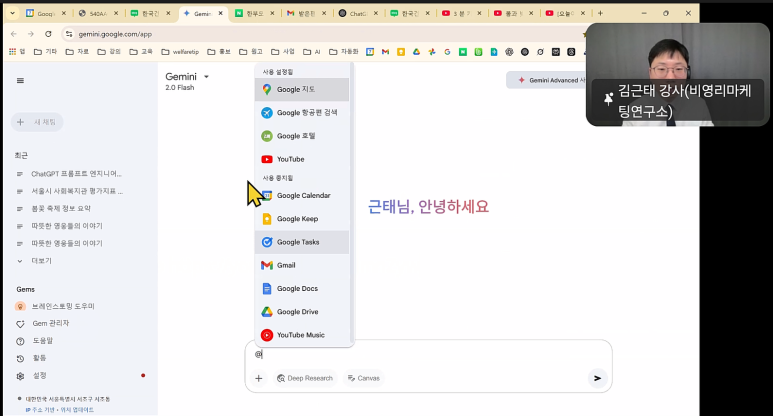Click the address bar URL
The width and height of the screenshot is (773, 416).
pos(115,34)
